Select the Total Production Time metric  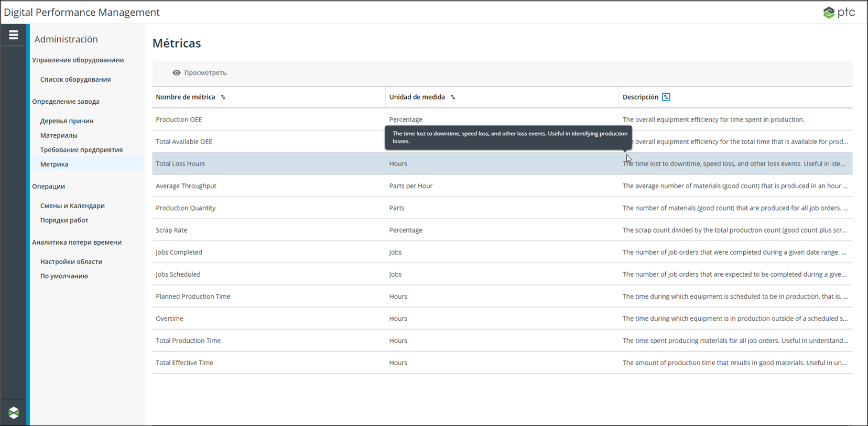502,341
